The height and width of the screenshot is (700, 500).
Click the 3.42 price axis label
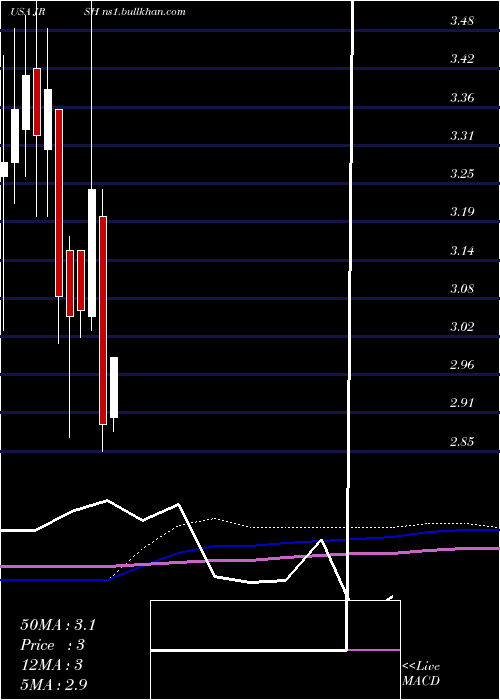pos(462,59)
